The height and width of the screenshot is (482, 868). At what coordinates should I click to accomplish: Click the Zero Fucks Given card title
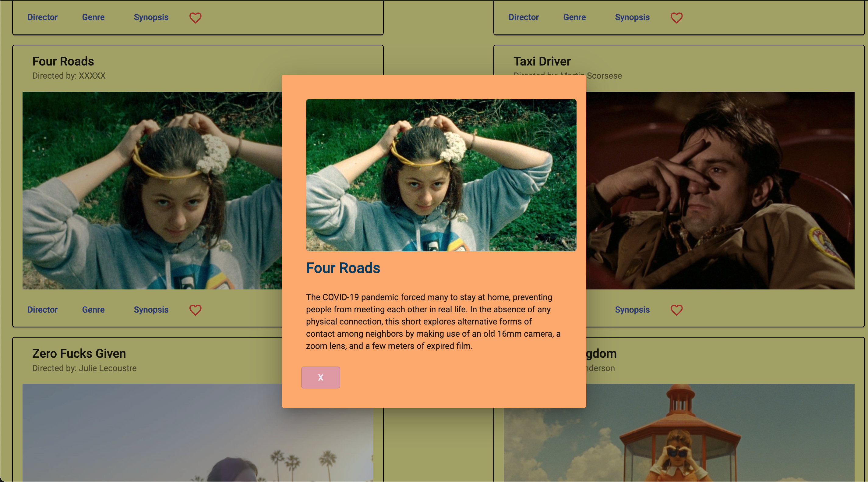[79, 353]
